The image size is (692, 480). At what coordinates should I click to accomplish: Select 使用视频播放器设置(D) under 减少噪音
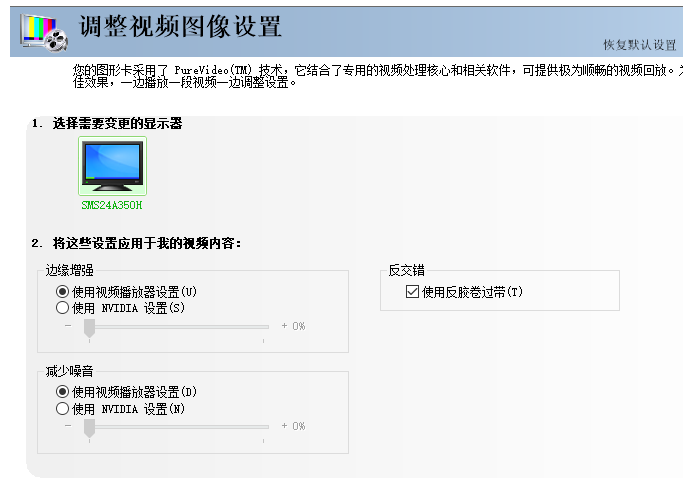pyautogui.click(x=63, y=392)
